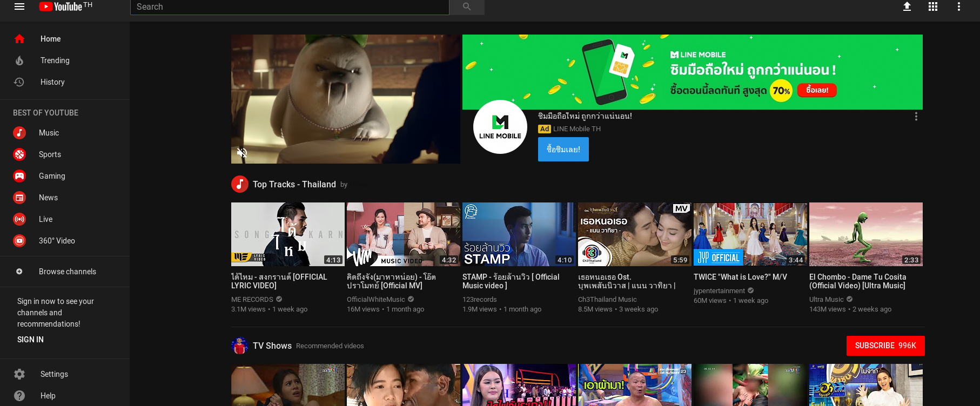Open the STAMP 4:10 video thumbnail

tap(519, 234)
